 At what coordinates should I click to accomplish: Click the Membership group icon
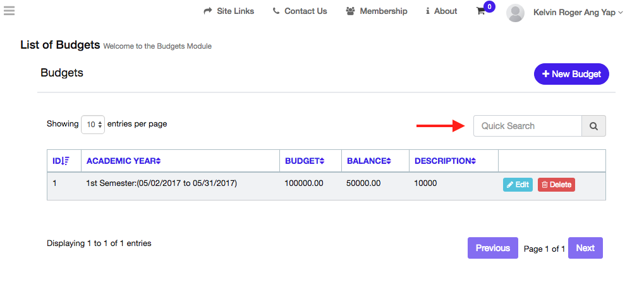tap(350, 11)
